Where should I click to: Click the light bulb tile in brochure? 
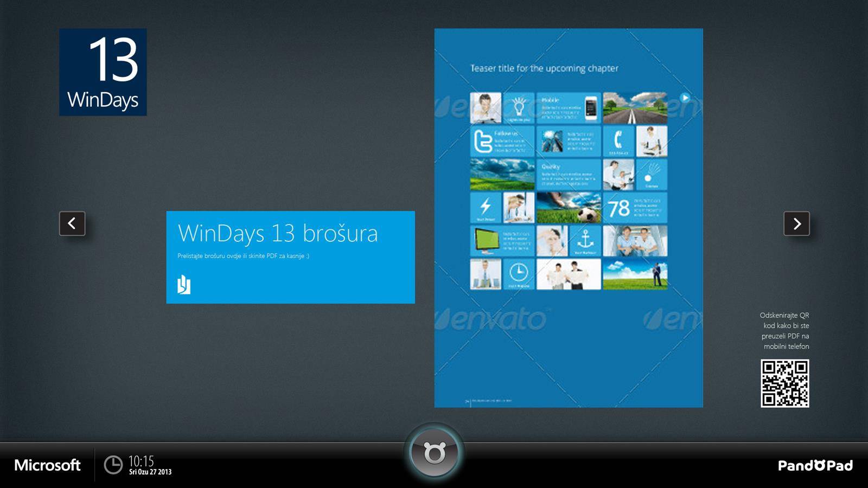[x=519, y=108]
